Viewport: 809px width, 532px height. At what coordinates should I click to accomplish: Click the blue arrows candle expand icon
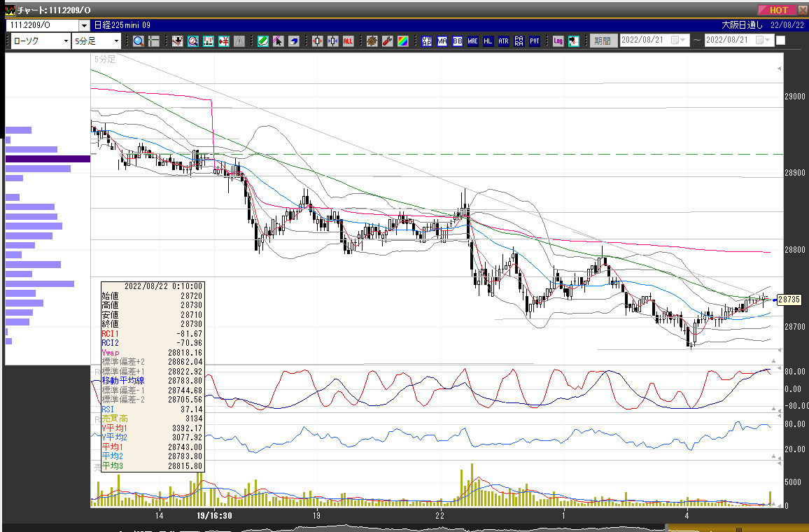click(x=333, y=41)
